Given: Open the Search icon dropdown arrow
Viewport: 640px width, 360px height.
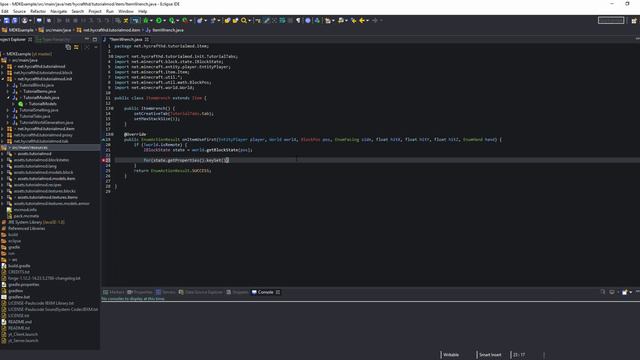Looking at the screenshot, I should pyautogui.click(x=249, y=20).
